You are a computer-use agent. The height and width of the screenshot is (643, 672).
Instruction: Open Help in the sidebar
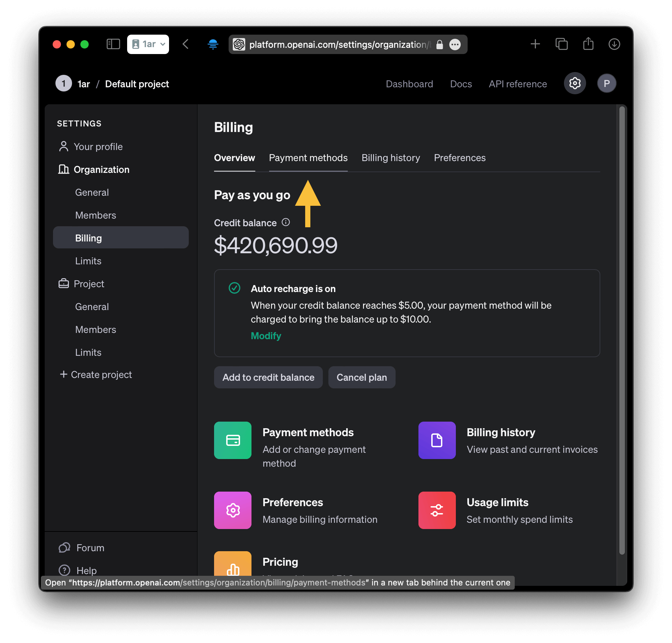click(78, 570)
